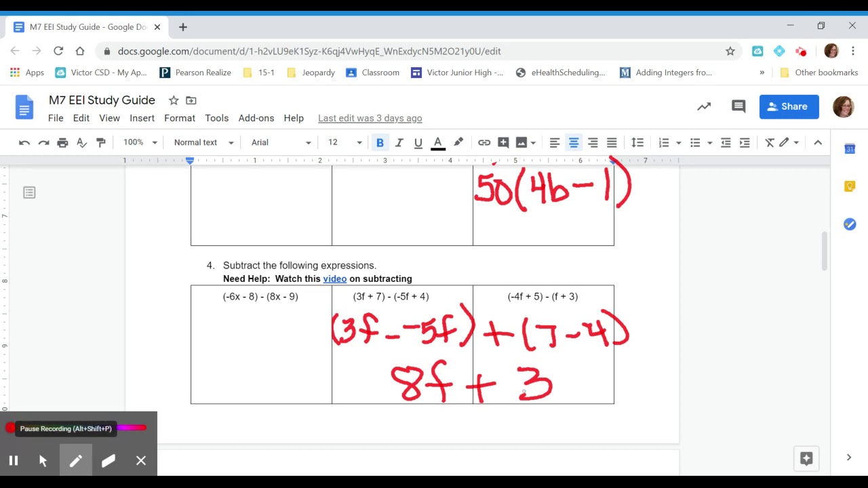The image size is (868, 488).
Task: Open the Pearson Realize bookmark
Action: 195,73
